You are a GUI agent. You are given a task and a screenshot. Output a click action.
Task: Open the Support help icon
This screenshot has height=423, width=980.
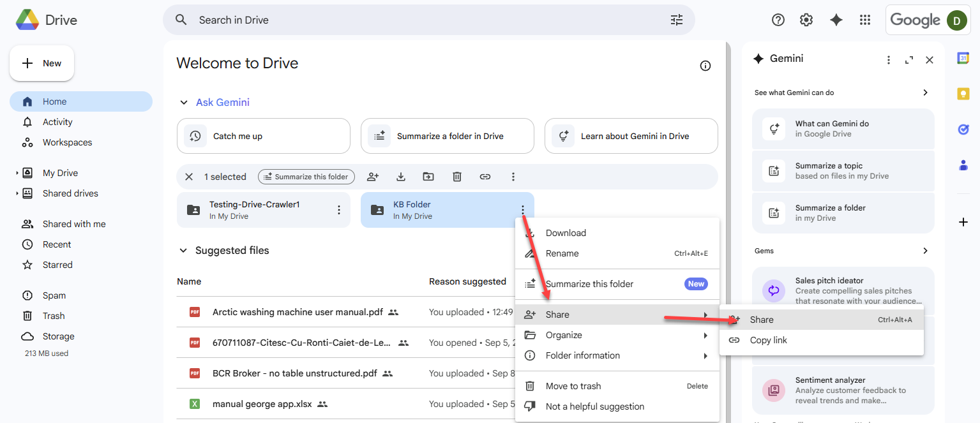(x=778, y=20)
